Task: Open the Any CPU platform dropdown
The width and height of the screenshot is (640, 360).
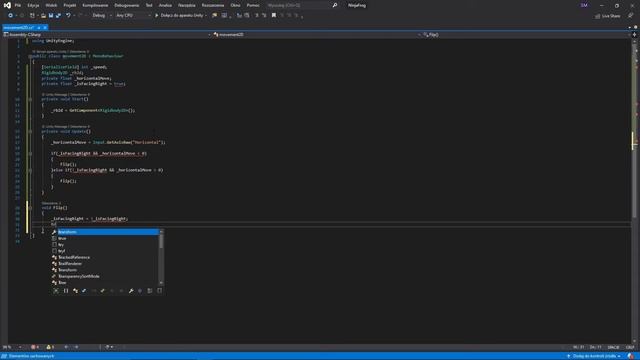Action: (133, 16)
